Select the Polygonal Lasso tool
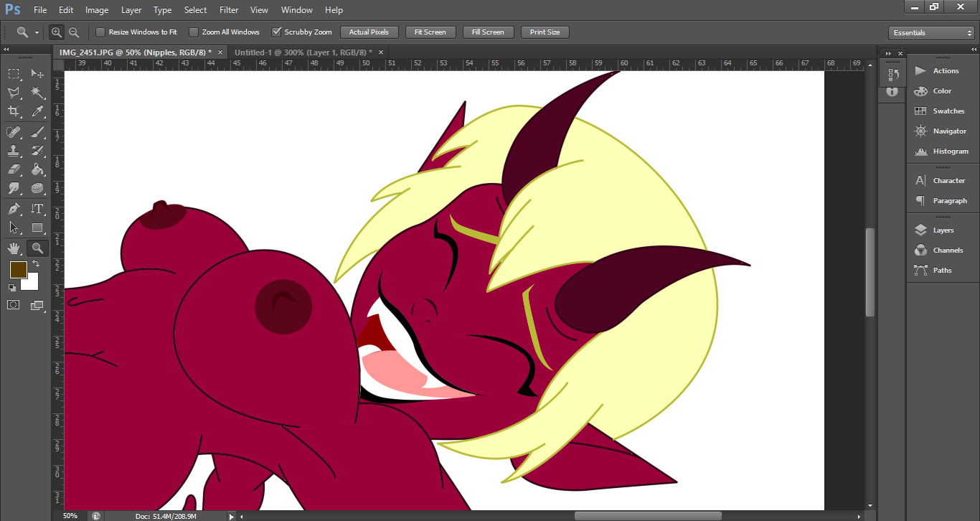 point(14,93)
